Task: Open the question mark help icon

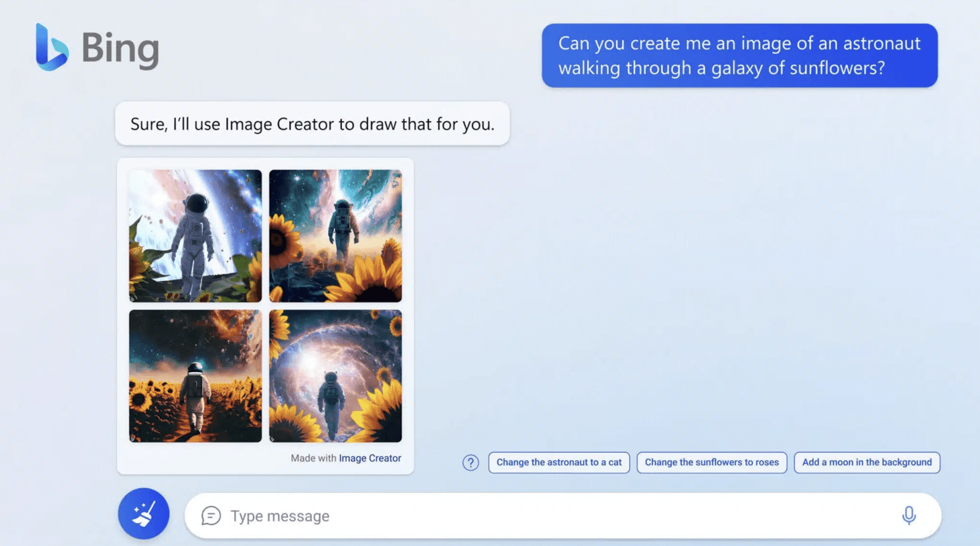Action: point(470,463)
